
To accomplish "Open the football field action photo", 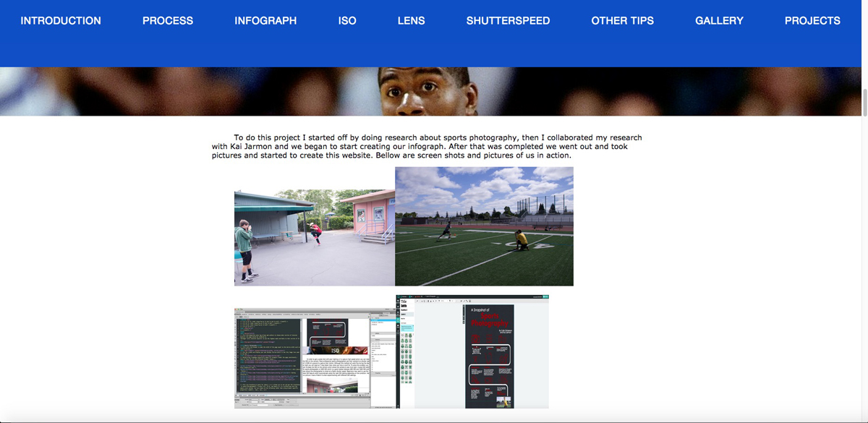I will (x=484, y=226).
